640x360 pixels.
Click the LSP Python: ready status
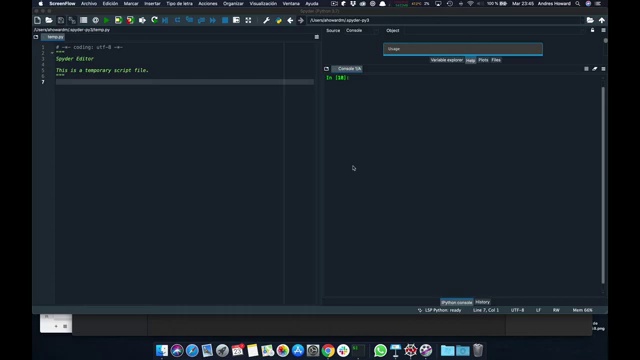point(440,310)
